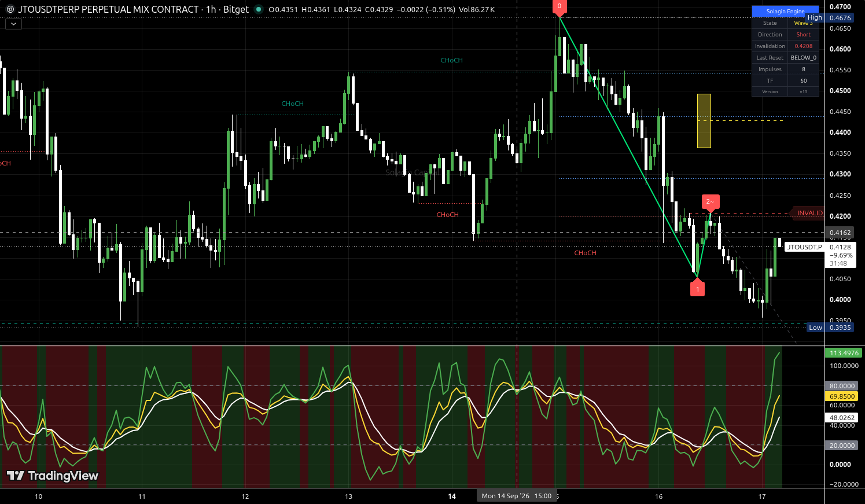The height and width of the screenshot is (504, 865).
Task: Click the JTOUSDT.P current price label
Action: click(804, 247)
